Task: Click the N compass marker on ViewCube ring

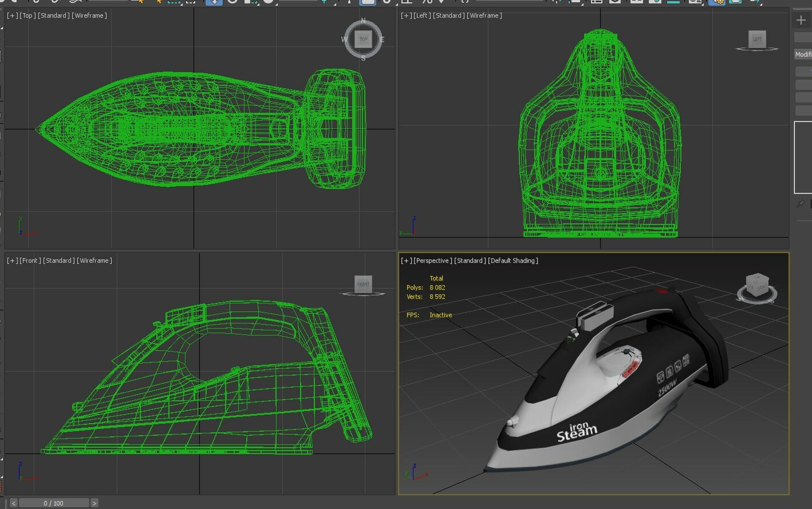Action: [x=363, y=21]
